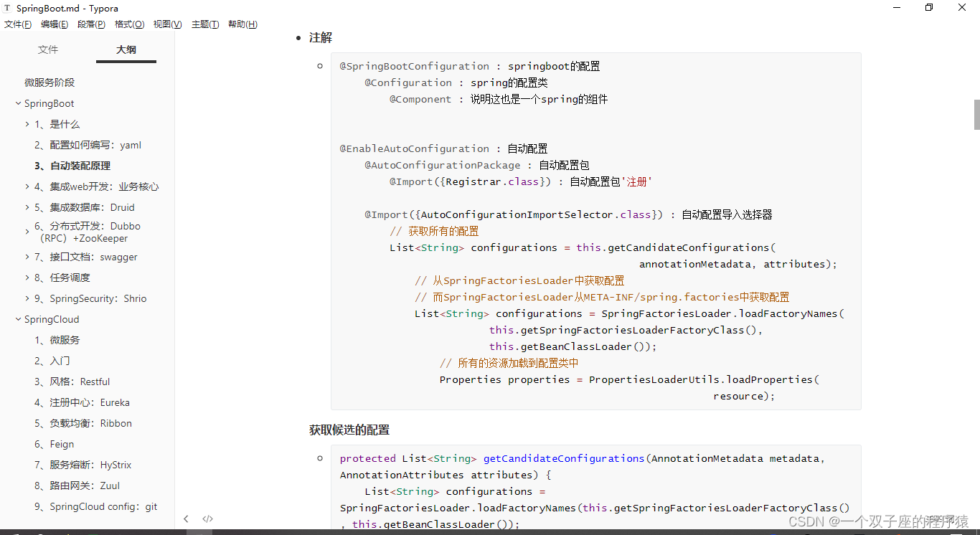
Task: Collapse the SpringBoot outline section
Action: tap(18, 104)
